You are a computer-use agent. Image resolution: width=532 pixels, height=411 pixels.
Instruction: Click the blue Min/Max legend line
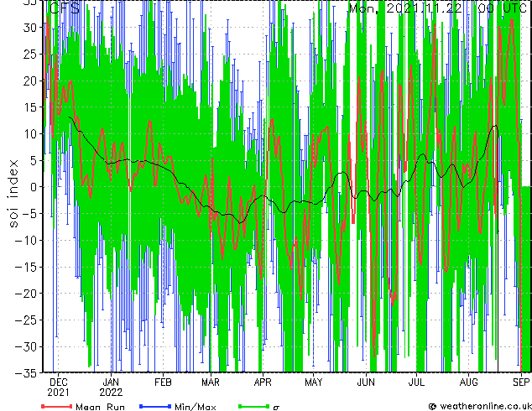tap(155, 406)
